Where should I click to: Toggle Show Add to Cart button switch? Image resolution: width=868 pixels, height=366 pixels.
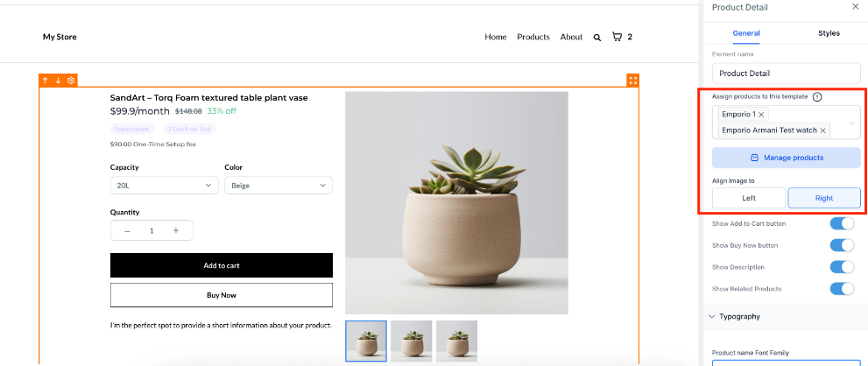pos(842,223)
